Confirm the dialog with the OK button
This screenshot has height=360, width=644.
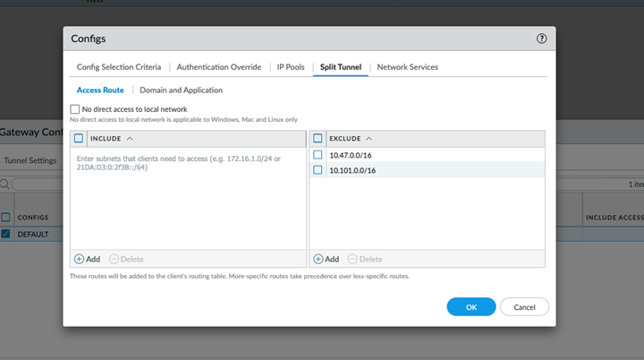(471, 307)
